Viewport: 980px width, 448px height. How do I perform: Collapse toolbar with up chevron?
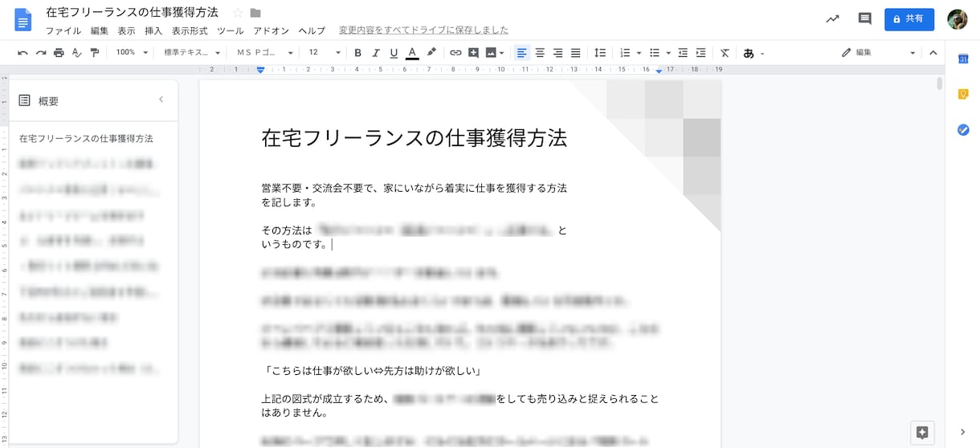pyautogui.click(x=933, y=53)
